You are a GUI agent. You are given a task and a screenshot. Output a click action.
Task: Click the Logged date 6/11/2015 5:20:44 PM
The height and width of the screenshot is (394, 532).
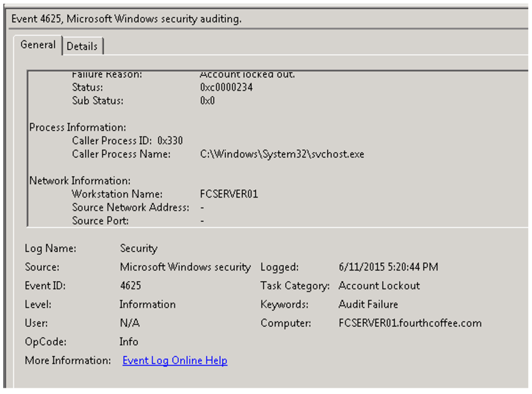[x=388, y=267]
